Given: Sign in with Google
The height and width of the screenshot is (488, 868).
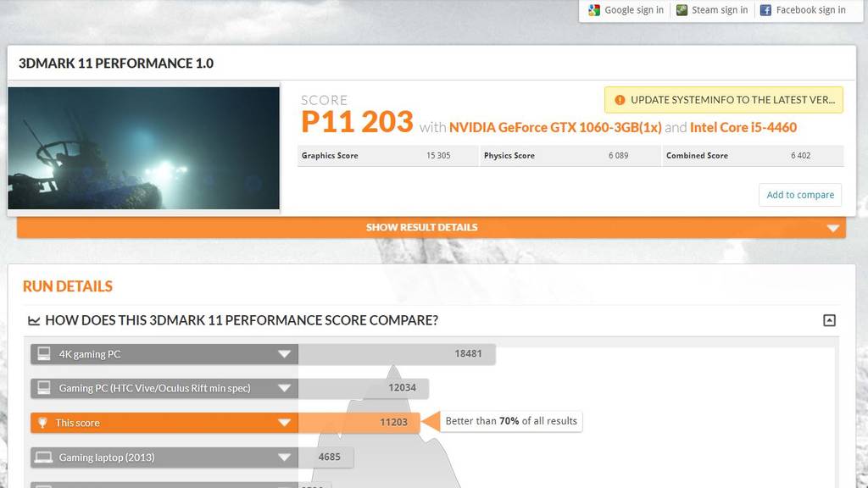Looking at the screenshot, I should point(626,10).
